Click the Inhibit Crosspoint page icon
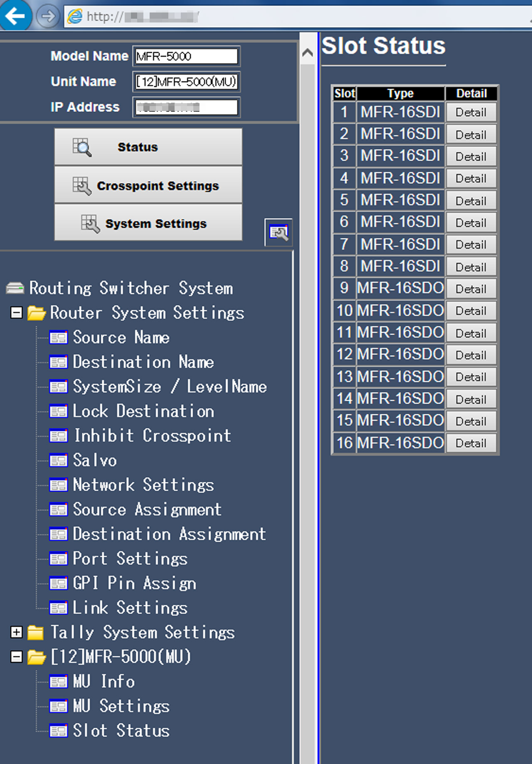Viewport: 532px width, 764px height. click(x=58, y=436)
